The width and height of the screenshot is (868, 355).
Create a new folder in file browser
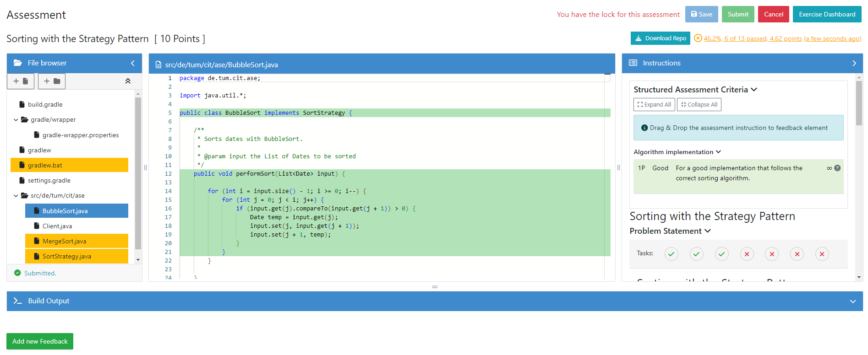pyautogui.click(x=52, y=81)
